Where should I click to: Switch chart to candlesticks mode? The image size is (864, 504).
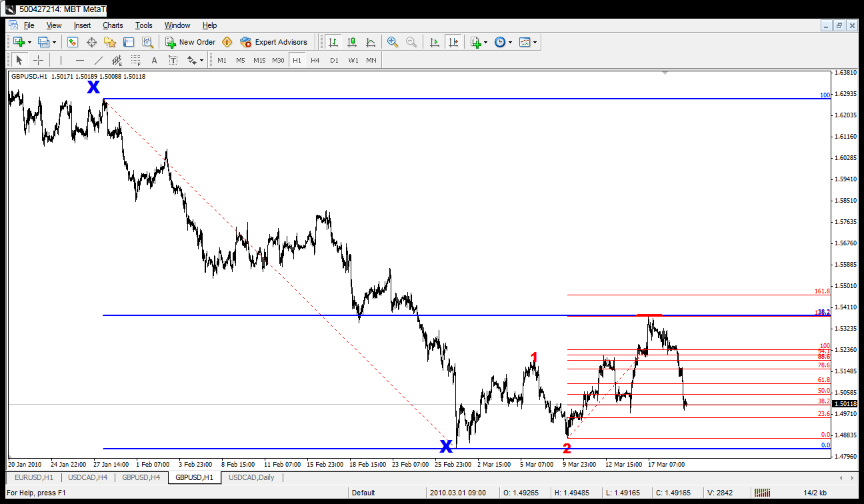(351, 42)
